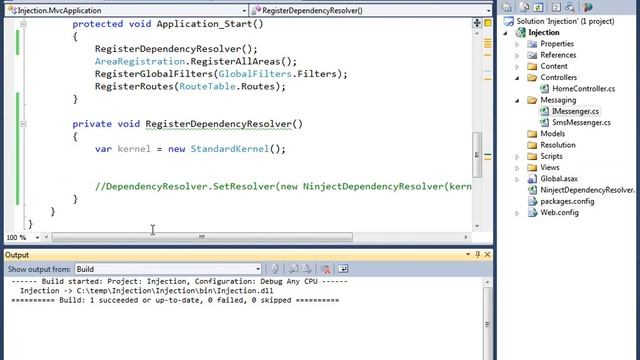Expand the Global.asax node
Viewport: 640px width, 360px height.
click(x=517, y=179)
